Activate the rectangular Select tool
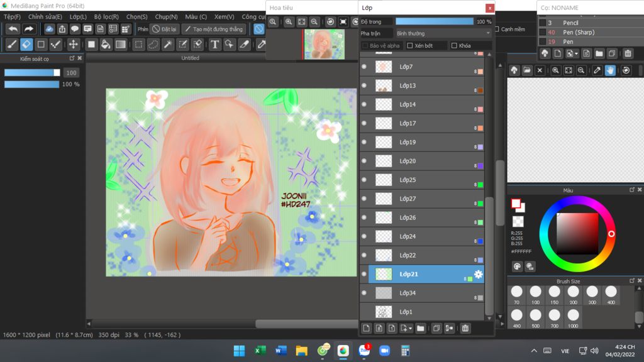The height and width of the screenshot is (362, 644). click(x=139, y=45)
